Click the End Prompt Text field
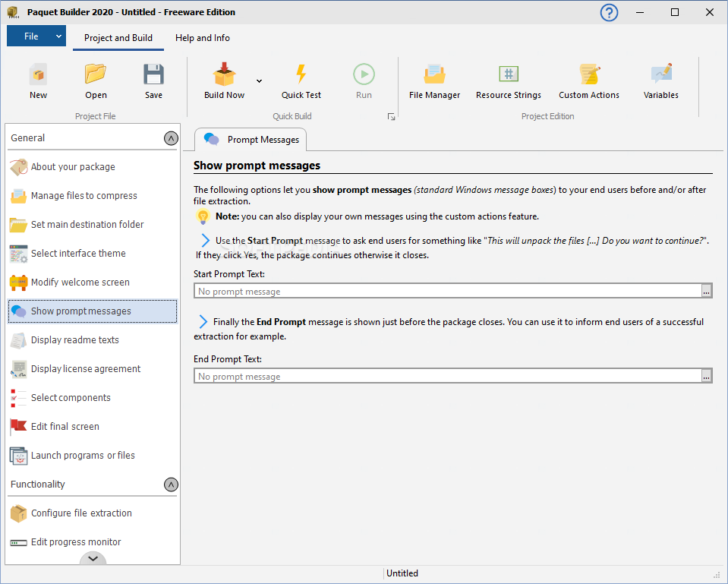This screenshot has height=584, width=728. click(448, 377)
